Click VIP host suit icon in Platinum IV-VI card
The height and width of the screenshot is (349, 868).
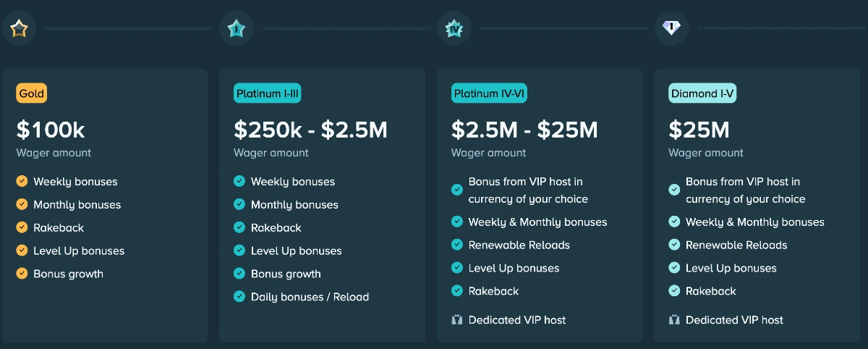pos(456,320)
